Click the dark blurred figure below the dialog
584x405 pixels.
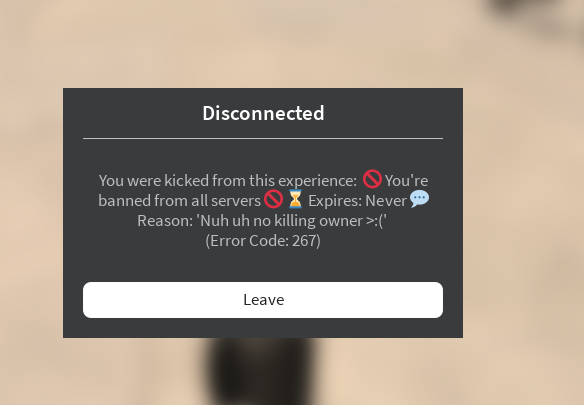tap(261, 371)
